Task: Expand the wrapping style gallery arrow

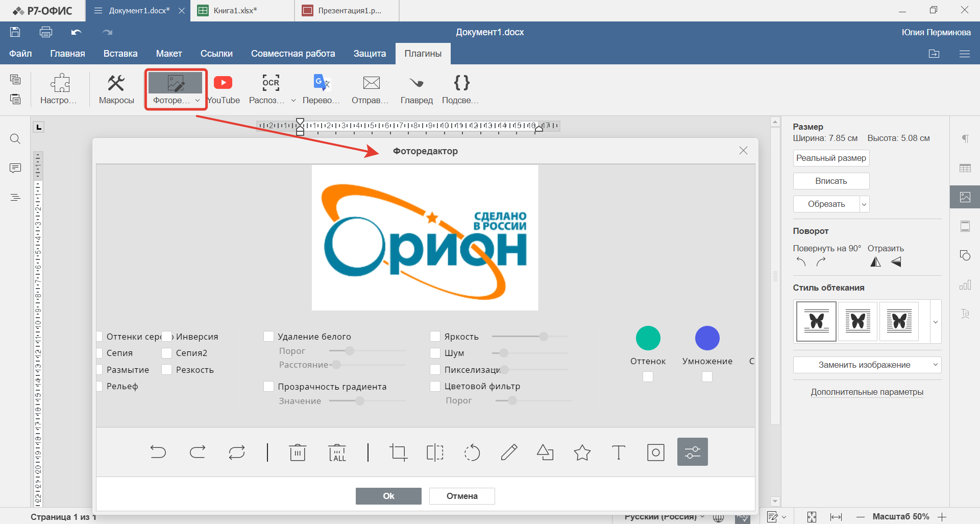Action: 936,322
